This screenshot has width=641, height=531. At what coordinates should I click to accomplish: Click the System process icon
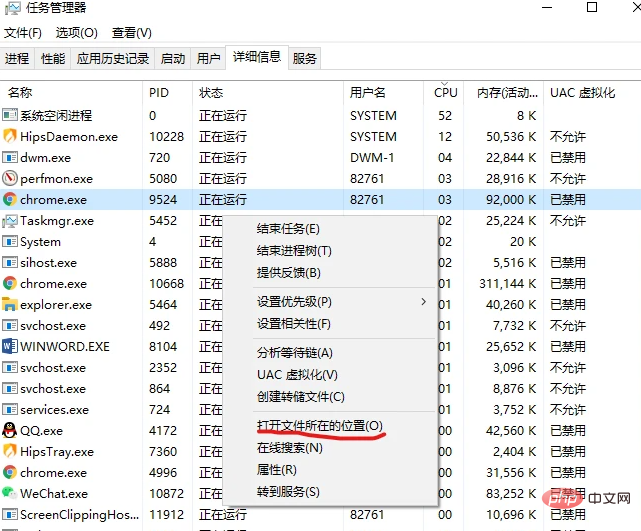coord(10,241)
